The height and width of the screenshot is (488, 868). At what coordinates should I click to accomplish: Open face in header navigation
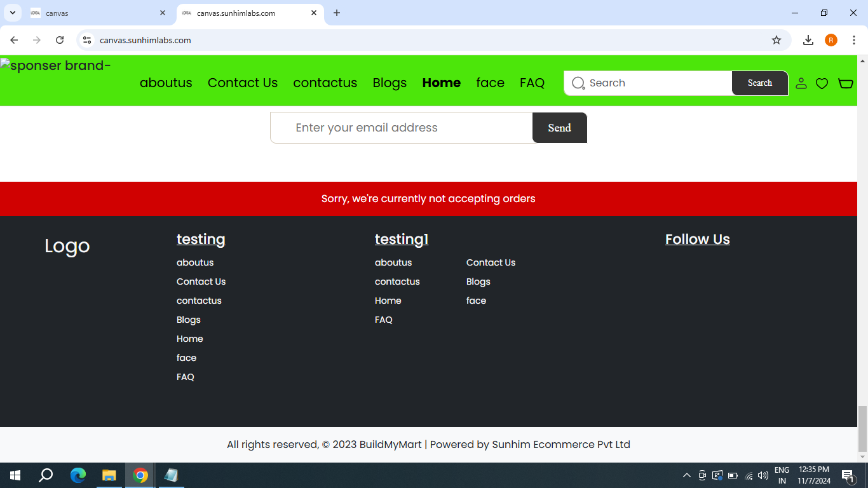(491, 83)
